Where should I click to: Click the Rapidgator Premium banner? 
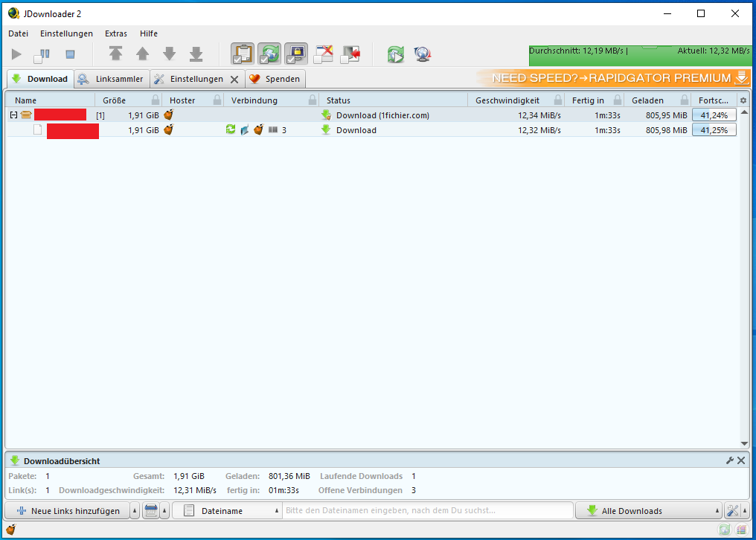[x=614, y=78]
